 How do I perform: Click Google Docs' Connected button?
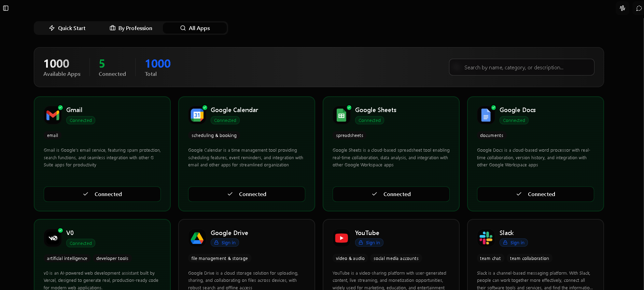[535, 194]
